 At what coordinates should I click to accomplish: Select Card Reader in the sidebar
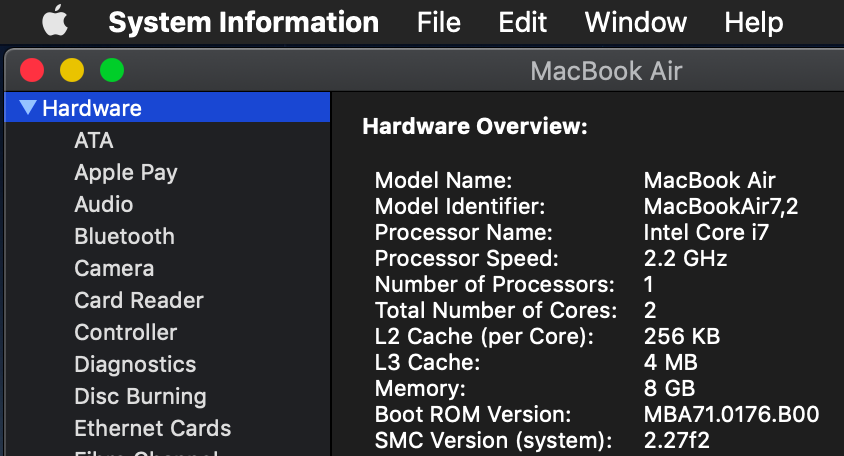(139, 300)
